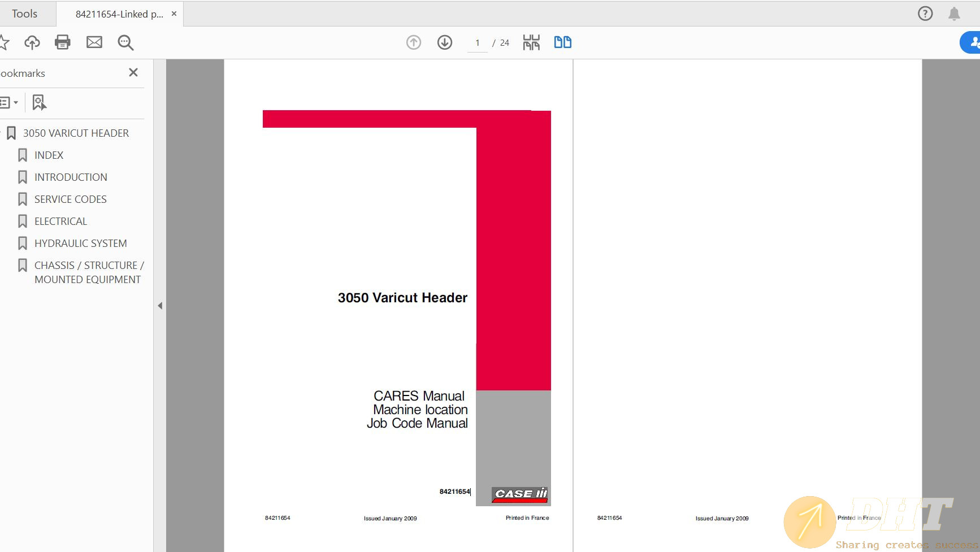Click the fit page scrolling mode icon
The image size is (980, 552).
[531, 42]
